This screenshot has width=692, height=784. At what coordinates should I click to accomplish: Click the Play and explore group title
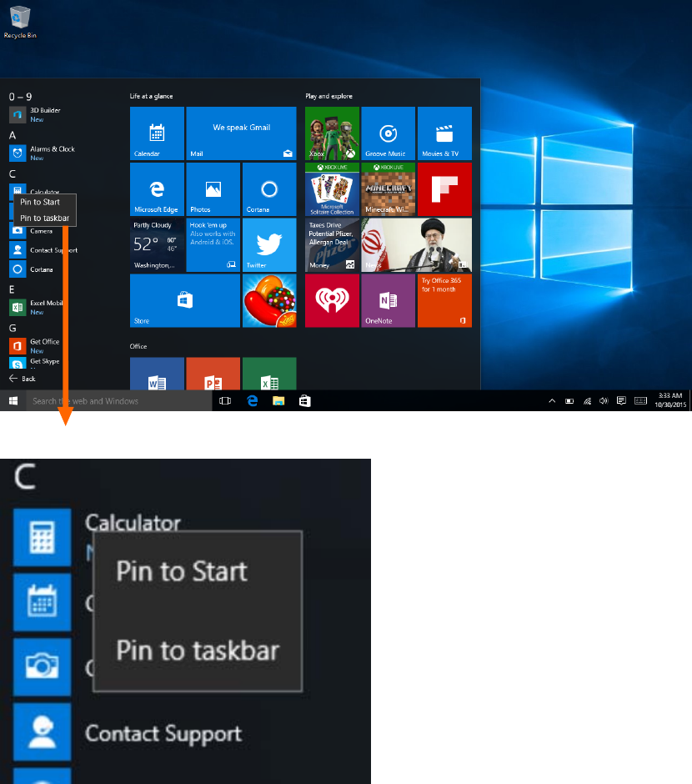[328, 96]
